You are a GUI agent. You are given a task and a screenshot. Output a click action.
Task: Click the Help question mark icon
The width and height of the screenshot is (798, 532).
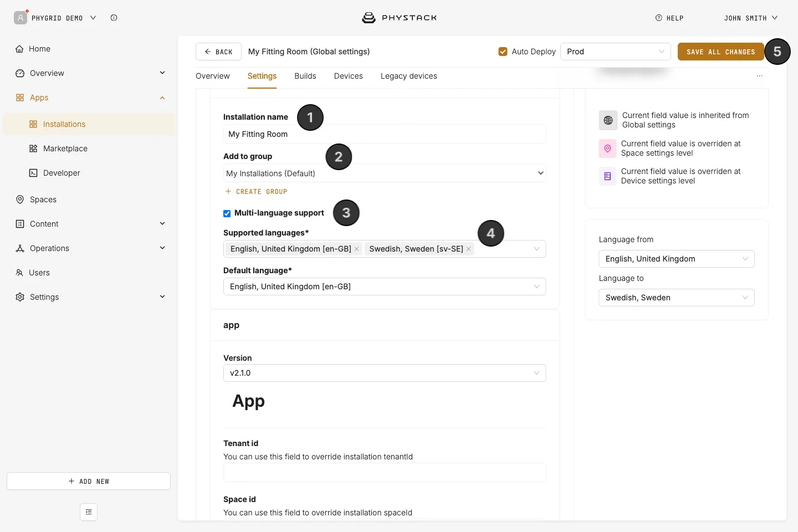[x=659, y=18]
